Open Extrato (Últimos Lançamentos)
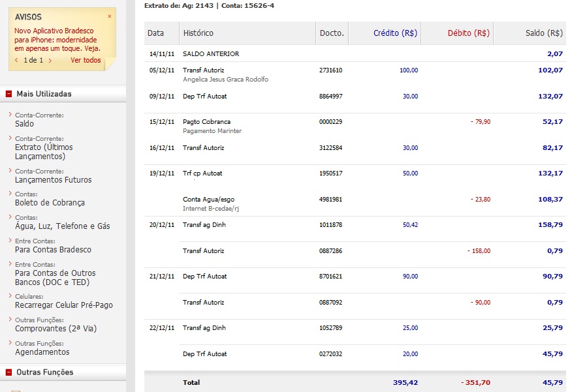The height and width of the screenshot is (392, 574). pos(44,152)
